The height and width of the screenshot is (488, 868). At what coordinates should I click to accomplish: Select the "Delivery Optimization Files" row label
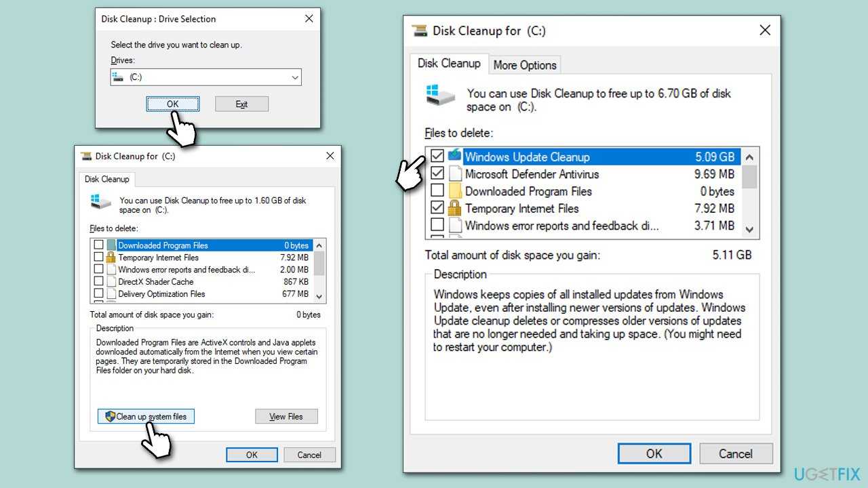pyautogui.click(x=161, y=294)
